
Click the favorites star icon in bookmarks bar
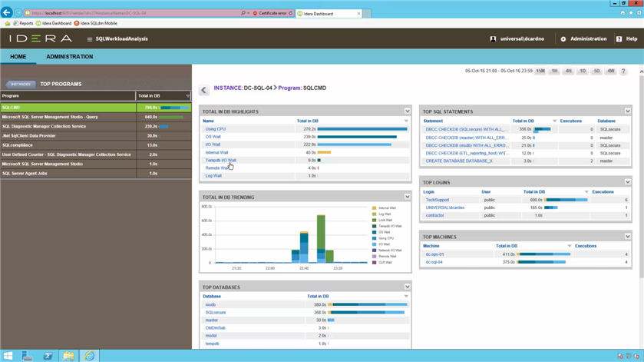click(x=7, y=24)
